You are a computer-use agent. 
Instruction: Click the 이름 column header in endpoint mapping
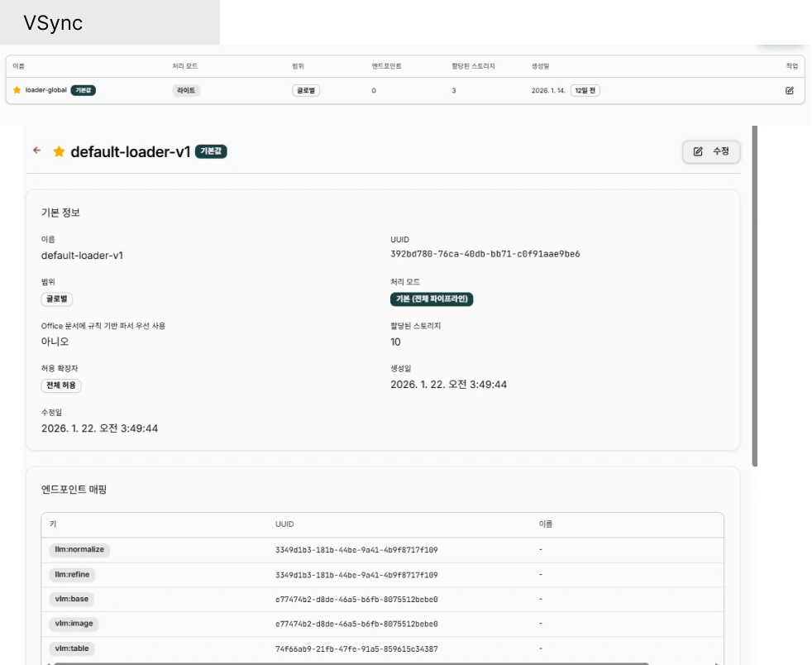(x=545, y=524)
